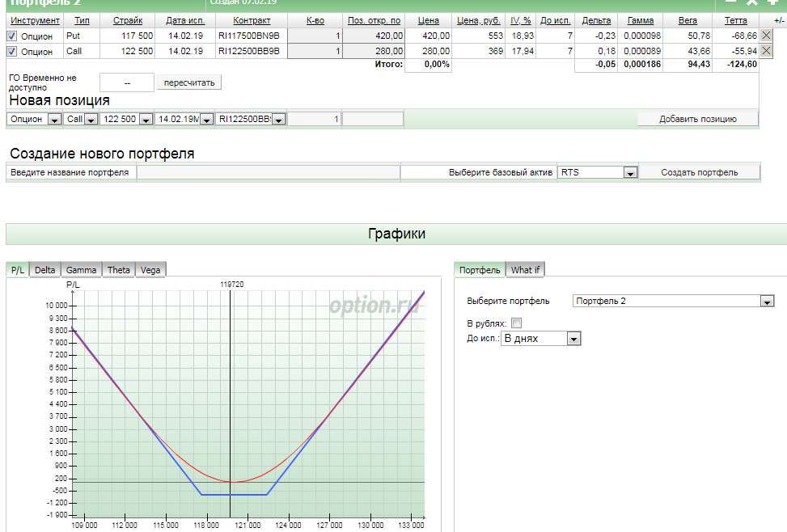
Task: Click 'Добавить позицию' button
Action: coord(697,119)
